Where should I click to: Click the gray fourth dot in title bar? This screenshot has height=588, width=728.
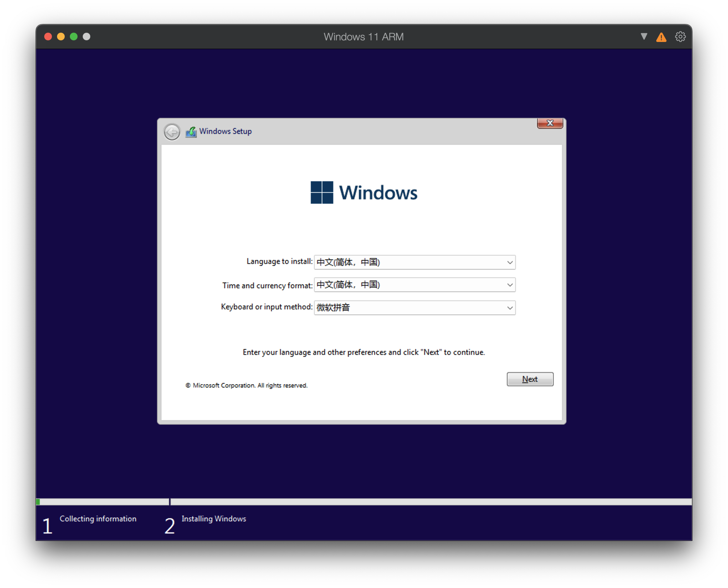pyautogui.click(x=87, y=37)
